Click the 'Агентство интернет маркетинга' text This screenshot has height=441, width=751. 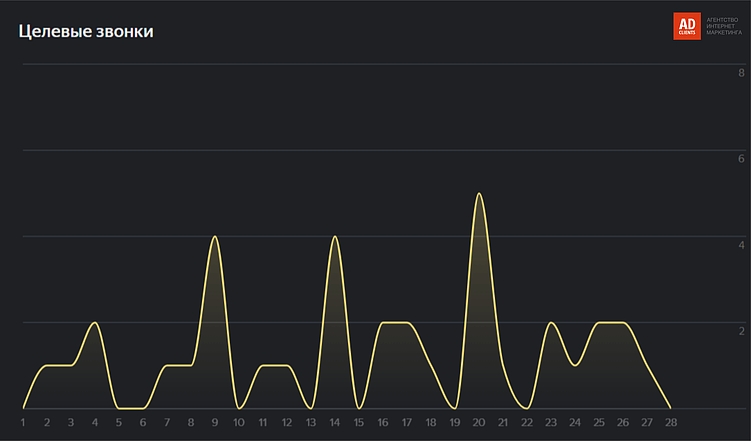tap(724, 26)
